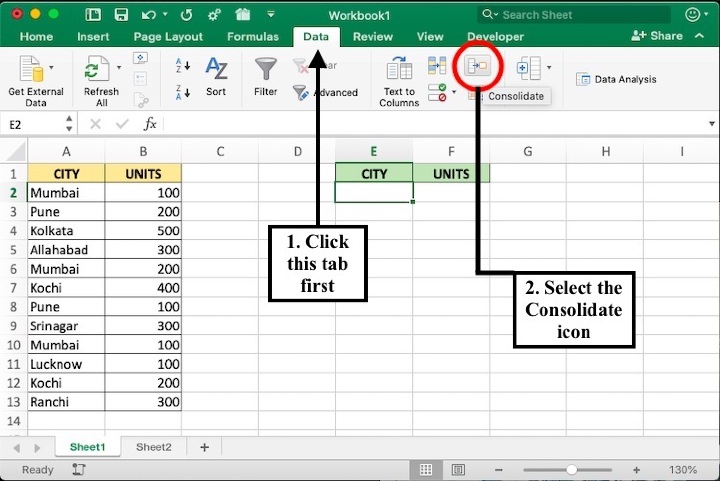The height and width of the screenshot is (481, 720).
Task: Select cell containing Kolkata
Action: [x=66, y=230]
